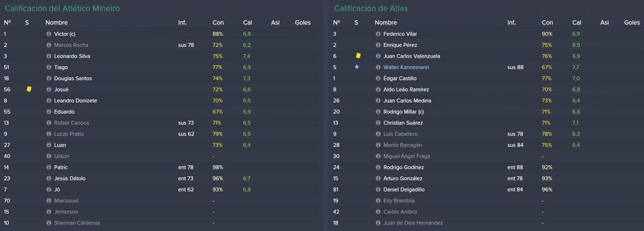This screenshot has width=644, height=231.
Task: Open Douglas Santos player profile
Action: click(x=73, y=78)
